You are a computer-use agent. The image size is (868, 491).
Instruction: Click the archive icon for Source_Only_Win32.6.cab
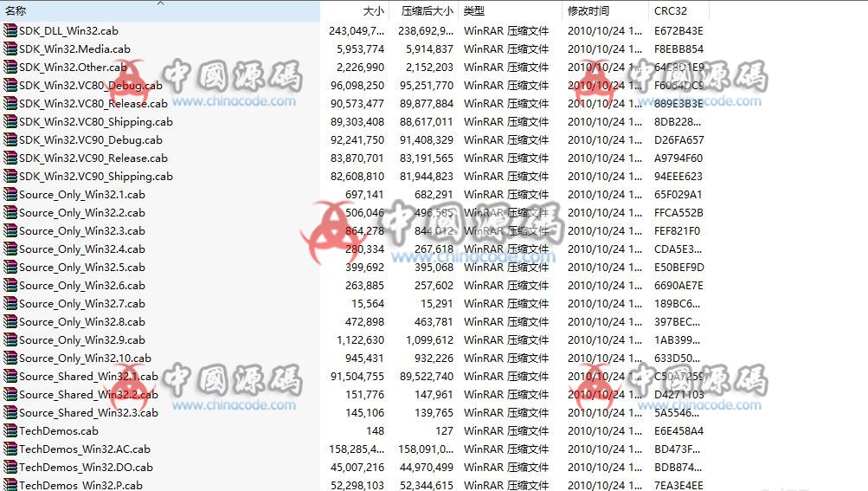tap(10, 286)
